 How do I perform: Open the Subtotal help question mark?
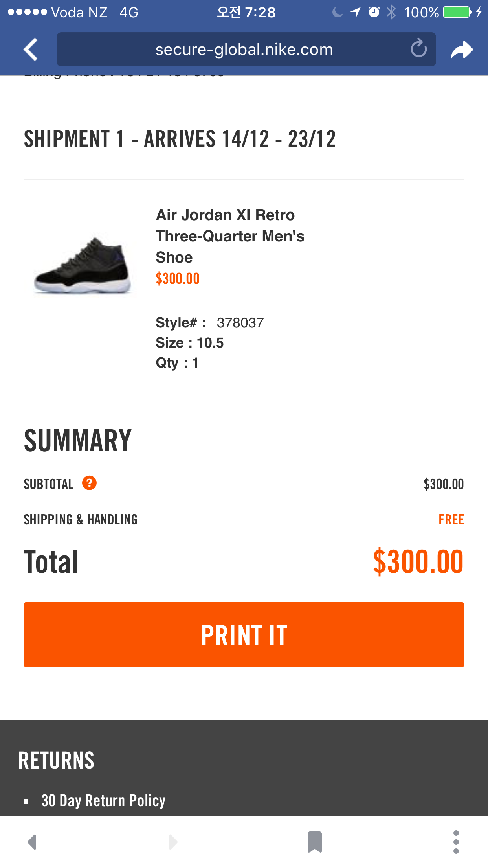89,483
